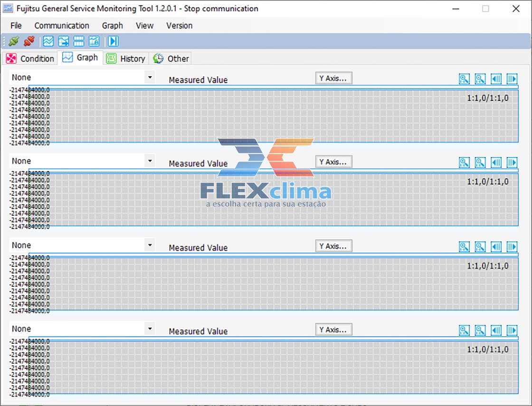Zoom in on the second graph
Viewport: 532px width, 406px height.
464,162
